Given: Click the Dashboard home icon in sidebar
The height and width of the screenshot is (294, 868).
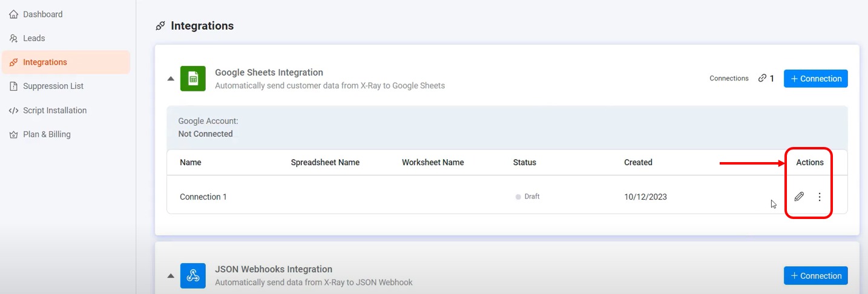Looking at the screenshot, I should coord(13,14).
